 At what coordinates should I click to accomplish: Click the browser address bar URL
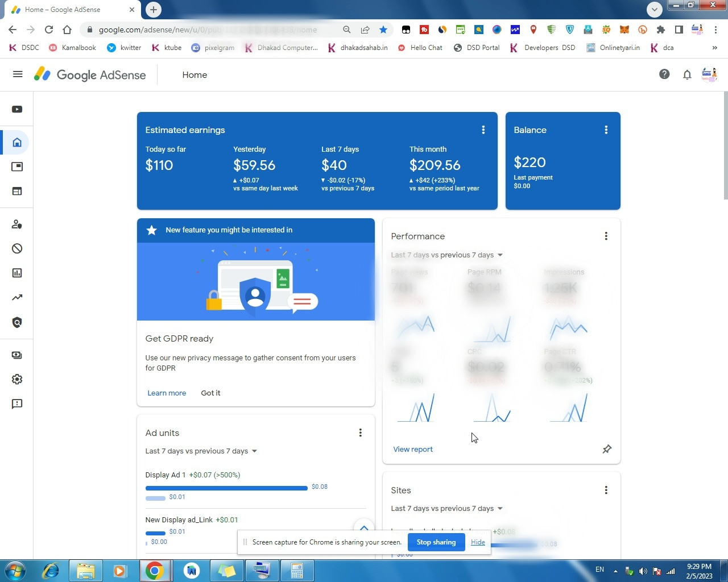coord(208,30)
